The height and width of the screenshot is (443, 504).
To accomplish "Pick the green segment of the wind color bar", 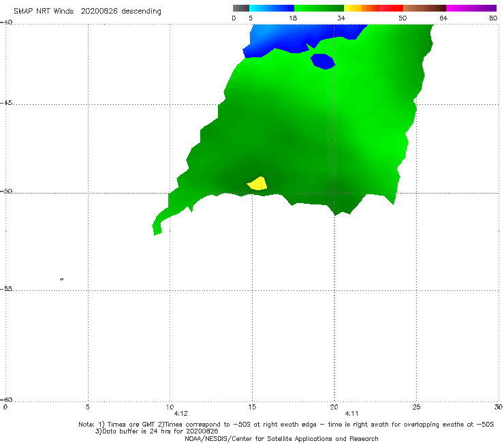I will coord(319,8).
